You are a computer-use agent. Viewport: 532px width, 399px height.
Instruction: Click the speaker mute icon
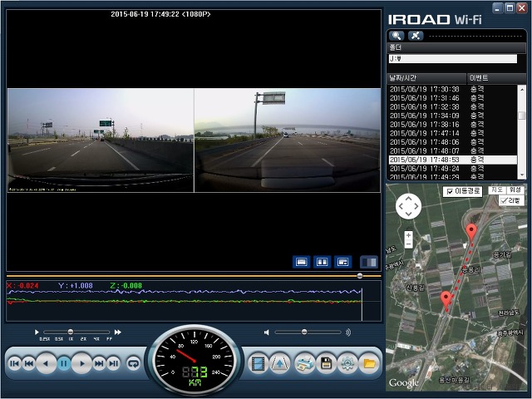tap(267, 332)
